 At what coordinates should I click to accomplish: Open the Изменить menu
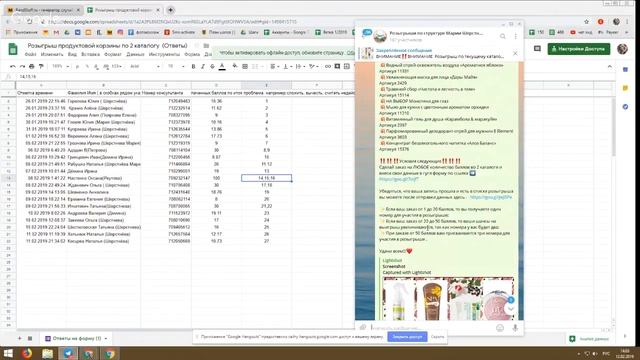coord(52,54)
